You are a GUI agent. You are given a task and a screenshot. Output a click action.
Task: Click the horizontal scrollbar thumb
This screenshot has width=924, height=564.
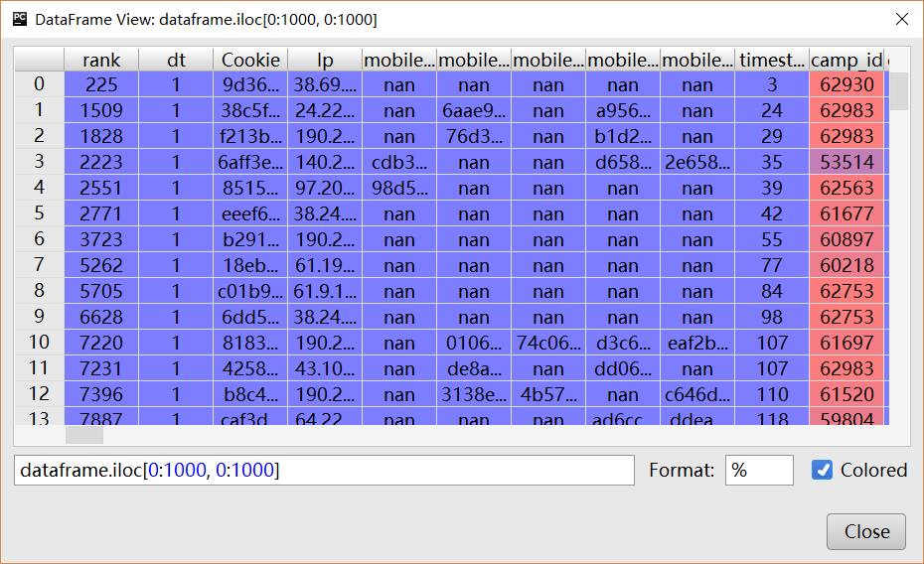click(x=84, y=435)
